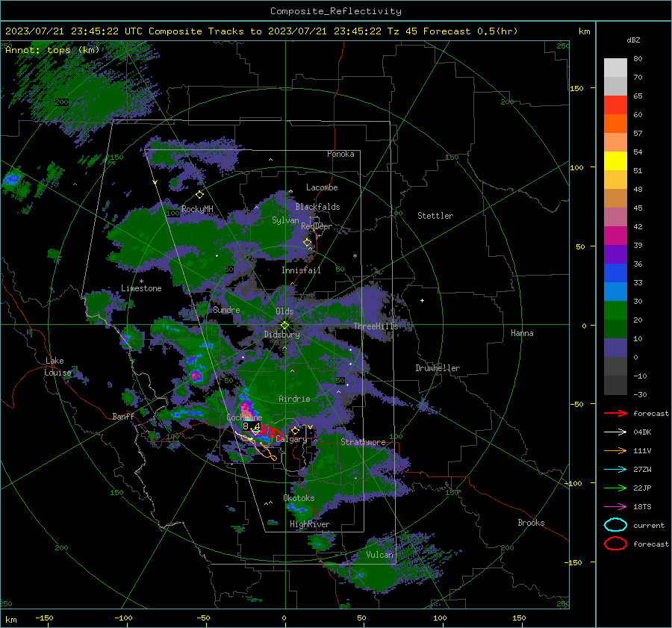Click the Sylvan town label
The image size is (672, 628).
(285, 220)
